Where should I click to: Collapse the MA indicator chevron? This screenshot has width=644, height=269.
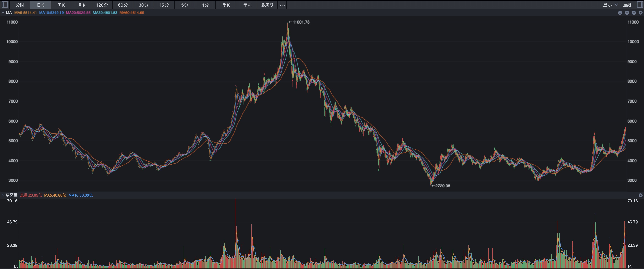coord(3,13)
